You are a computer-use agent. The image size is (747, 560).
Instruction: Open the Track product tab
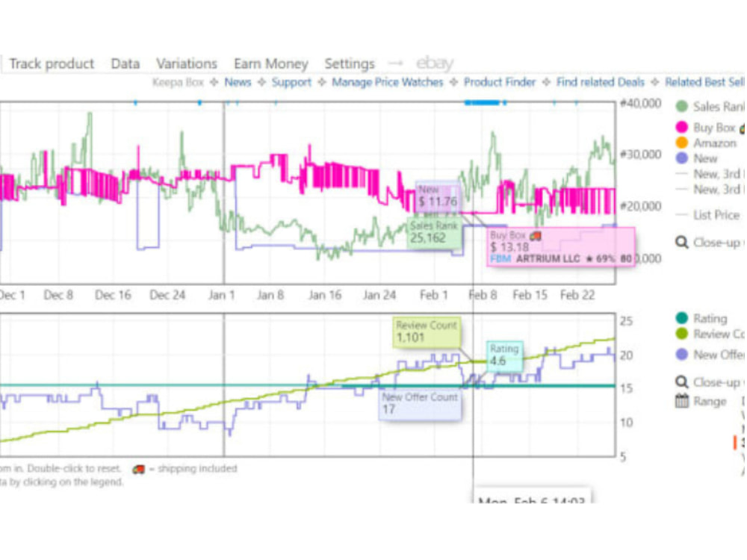pos(52,63)
